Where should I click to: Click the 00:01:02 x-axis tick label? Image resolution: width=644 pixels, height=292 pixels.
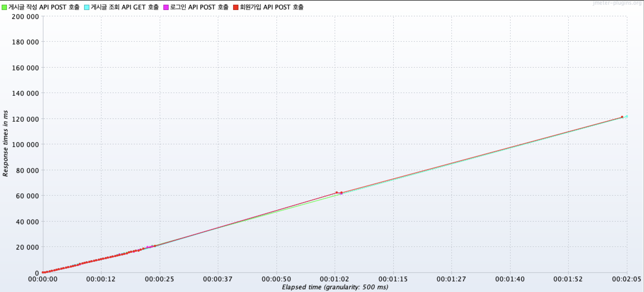(x=335, y=279)
